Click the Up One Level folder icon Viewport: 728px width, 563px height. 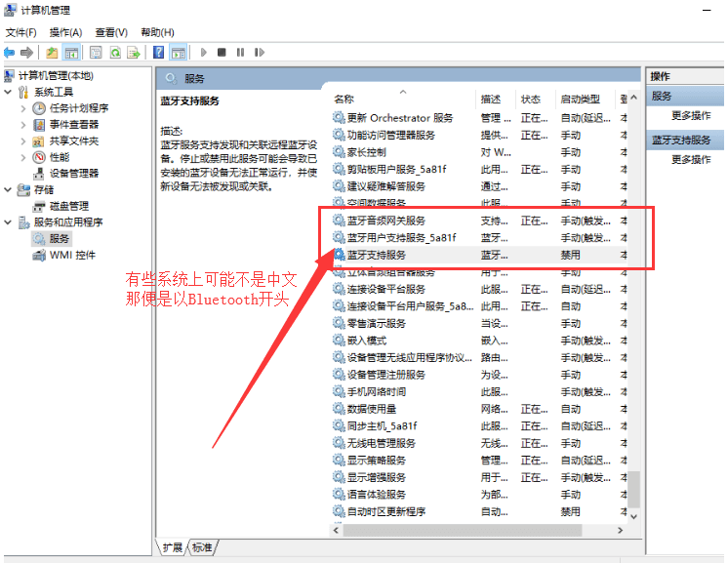click(x=52, y=52)
